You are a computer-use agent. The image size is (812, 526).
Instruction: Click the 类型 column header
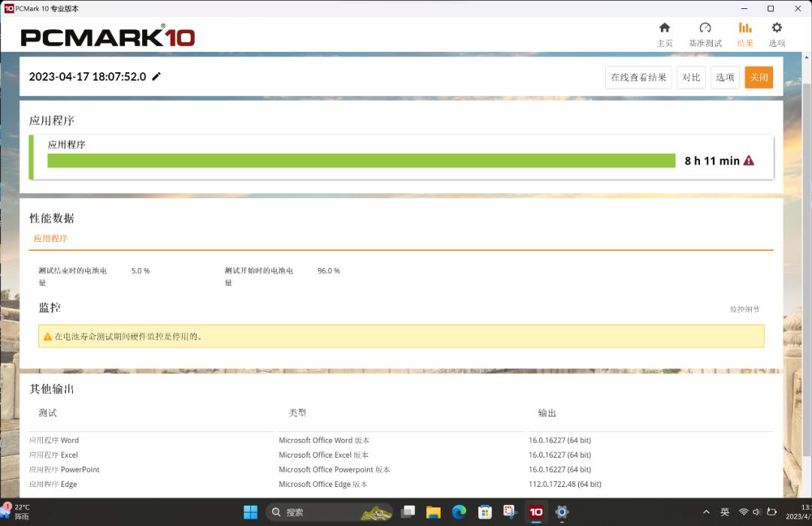pos(297,413)
